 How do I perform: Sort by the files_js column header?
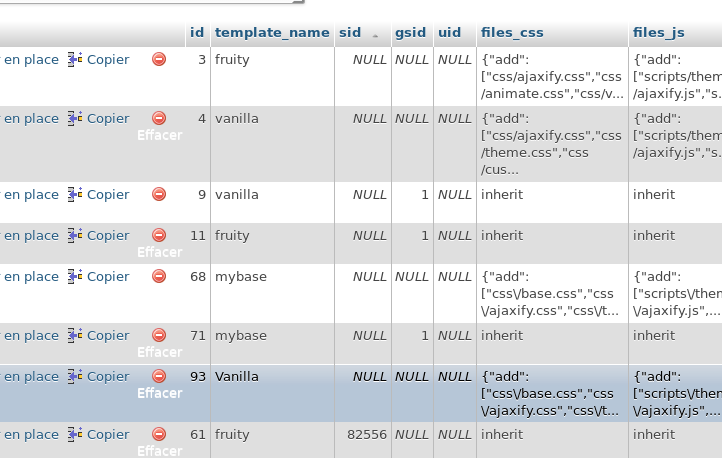click(657, 33)
